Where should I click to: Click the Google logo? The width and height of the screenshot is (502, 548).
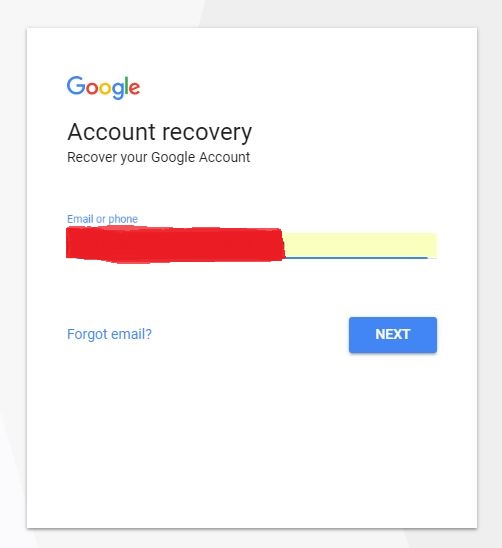tap(103, 87)
